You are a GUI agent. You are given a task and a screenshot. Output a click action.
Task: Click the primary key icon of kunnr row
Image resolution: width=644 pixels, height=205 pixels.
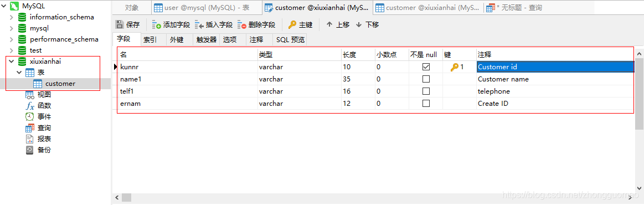point(454,67)
